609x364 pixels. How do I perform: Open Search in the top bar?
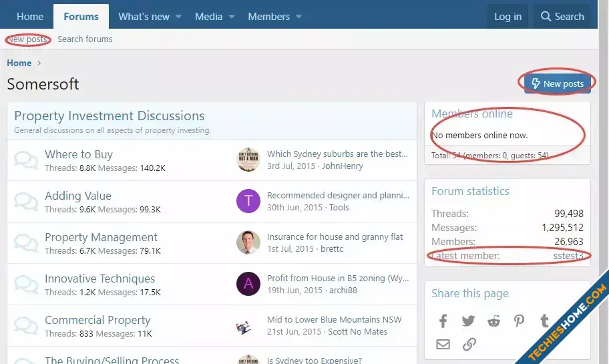(x=562, y=17)
